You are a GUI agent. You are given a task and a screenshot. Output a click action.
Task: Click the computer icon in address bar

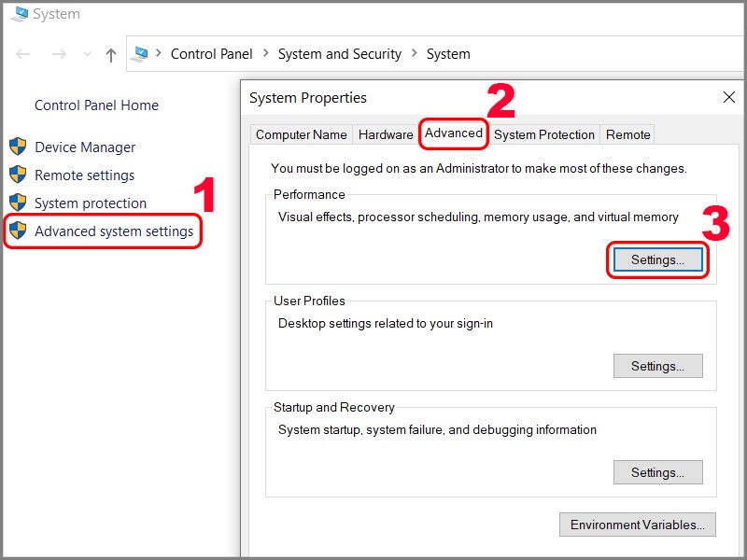tap(139, 54)
